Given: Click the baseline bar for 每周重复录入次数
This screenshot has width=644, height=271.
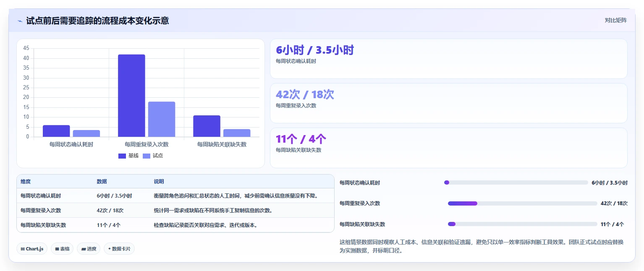Looking at the screenshot, I should (131, 96).
